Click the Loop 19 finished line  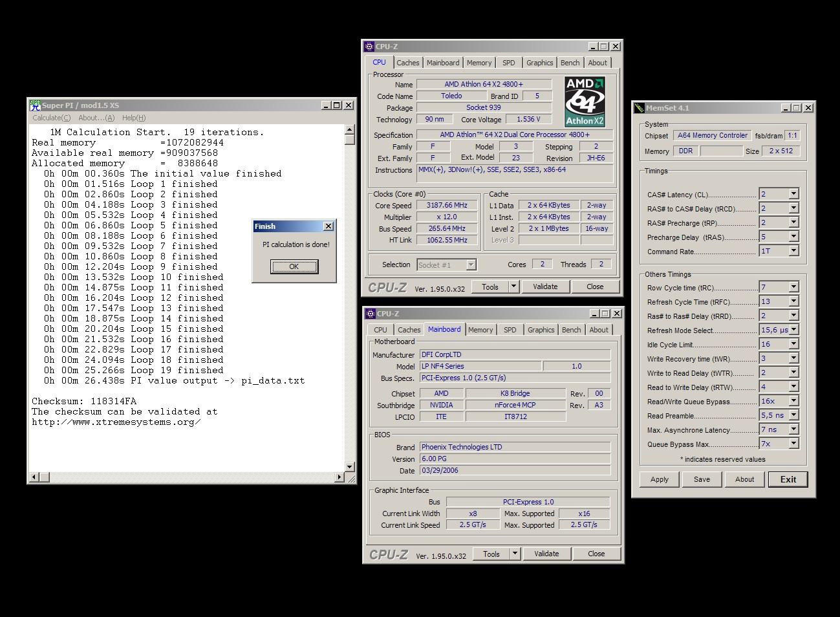[x=134, y=370]
